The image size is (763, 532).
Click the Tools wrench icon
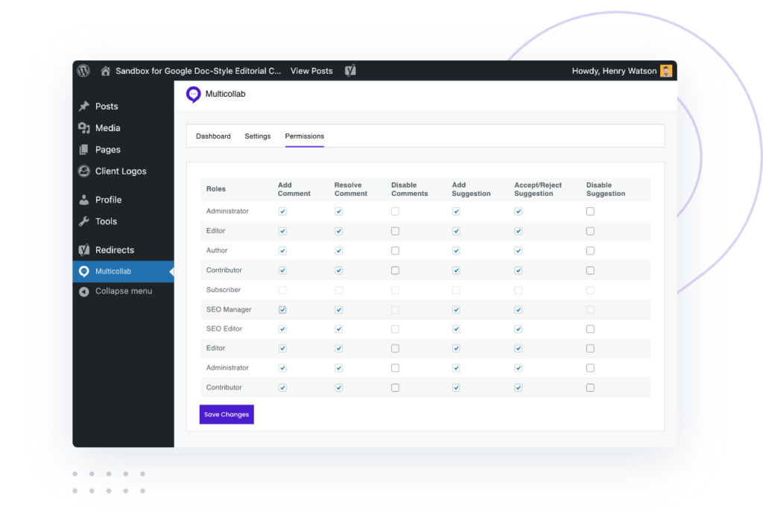point(84,221)
